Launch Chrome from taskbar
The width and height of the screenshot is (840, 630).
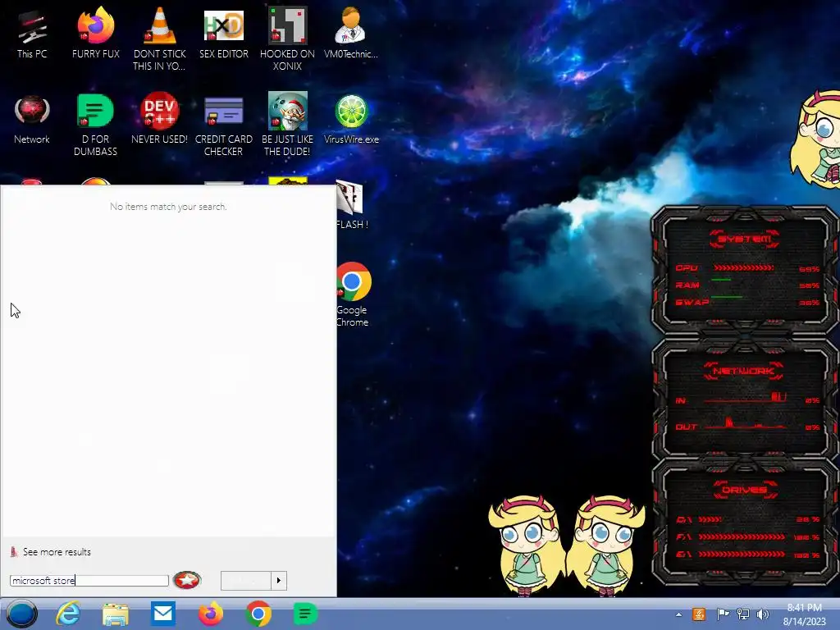[x=258, y=614]
